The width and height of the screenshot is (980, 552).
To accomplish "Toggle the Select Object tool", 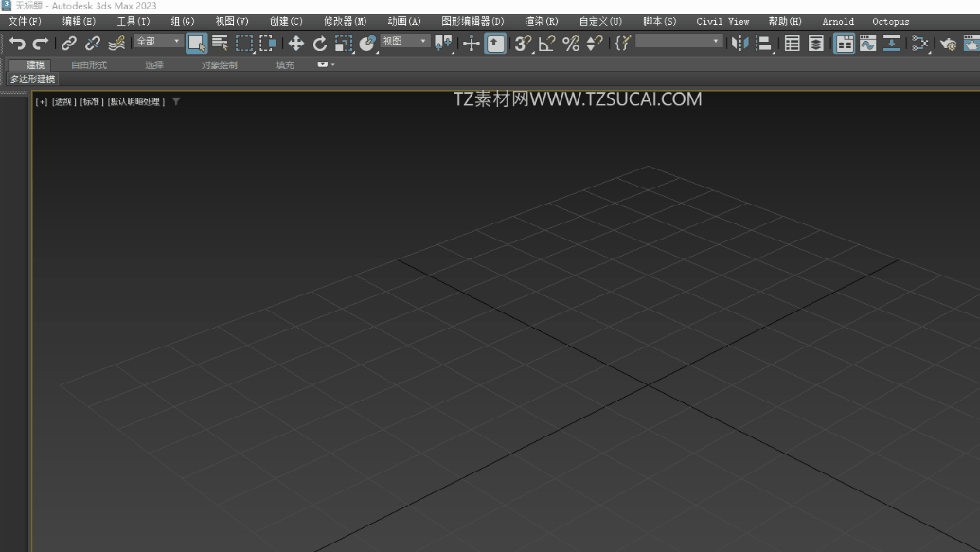I will [x=197, y=44].
